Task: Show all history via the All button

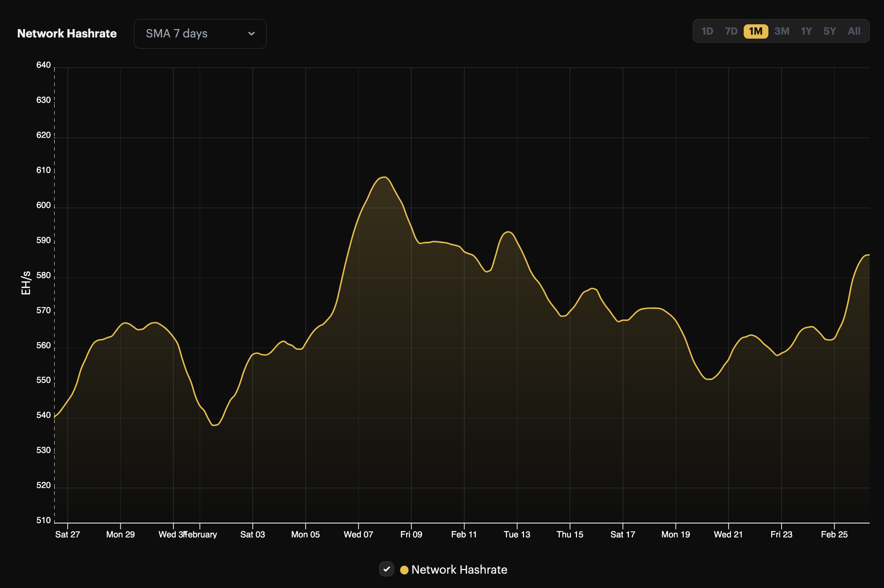Action: tap(854, 31)
